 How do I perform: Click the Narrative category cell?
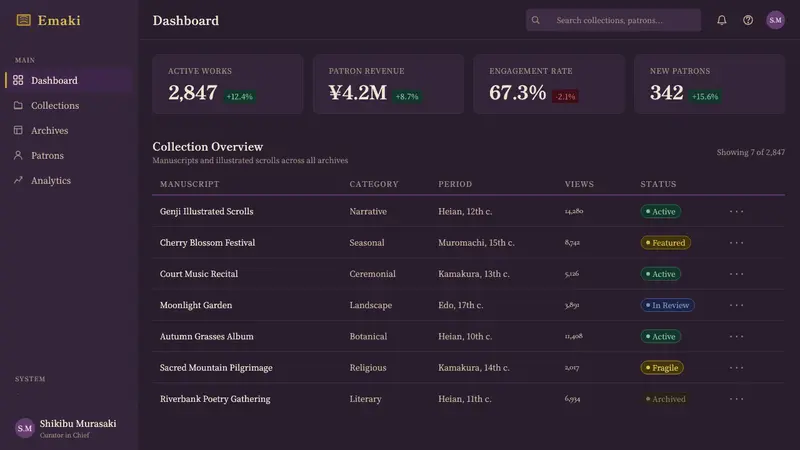tap(368, 211)
